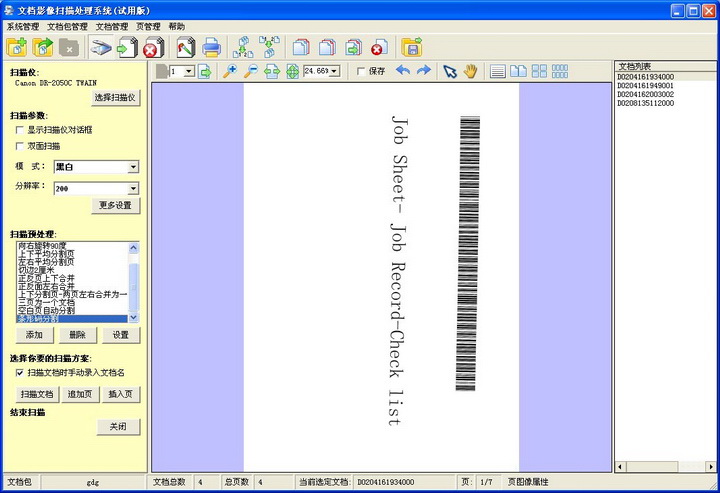720x493 pixels.
Task: Switch to eight-thumbnail grid view icon
Action: tap(560, 71)
